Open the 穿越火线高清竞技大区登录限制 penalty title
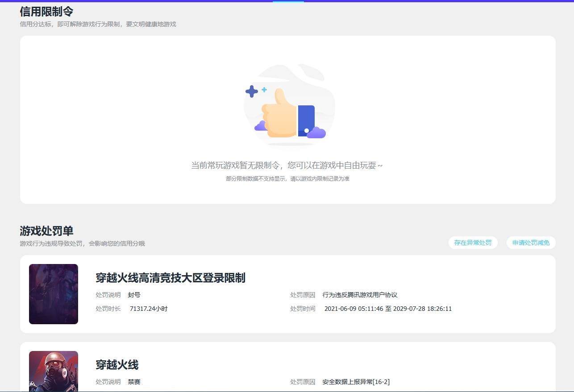The height and width of the screenshot is (392, 574). coord(171,278)
